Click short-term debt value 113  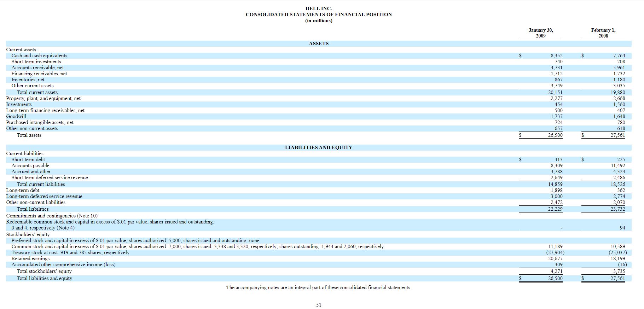[x=558, y=159]
